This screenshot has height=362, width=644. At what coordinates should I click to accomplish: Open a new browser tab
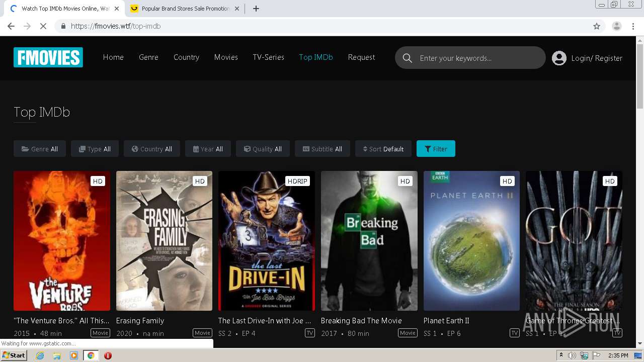coord(256,9)
